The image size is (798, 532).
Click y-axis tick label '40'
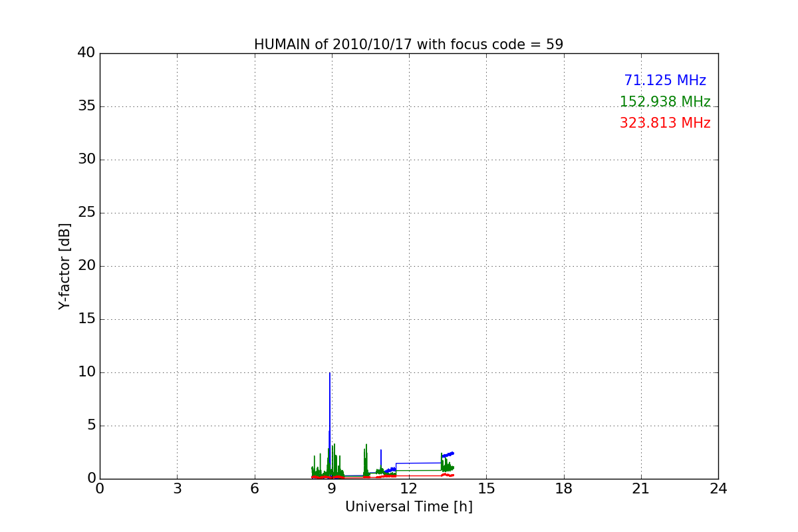tap(86, 53)
